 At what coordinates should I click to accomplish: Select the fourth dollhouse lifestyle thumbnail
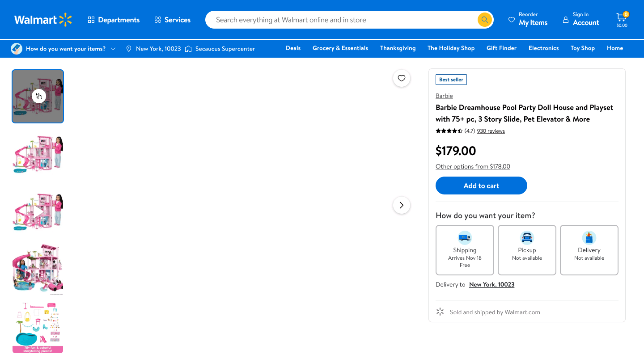pos(38,270)
